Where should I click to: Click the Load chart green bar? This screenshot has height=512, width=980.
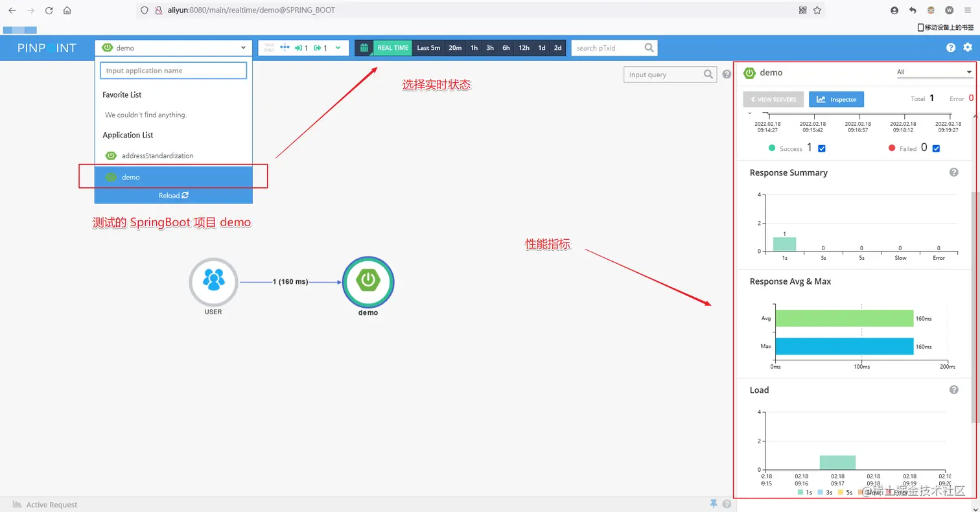pyautogui.click(x=837, y=462)
